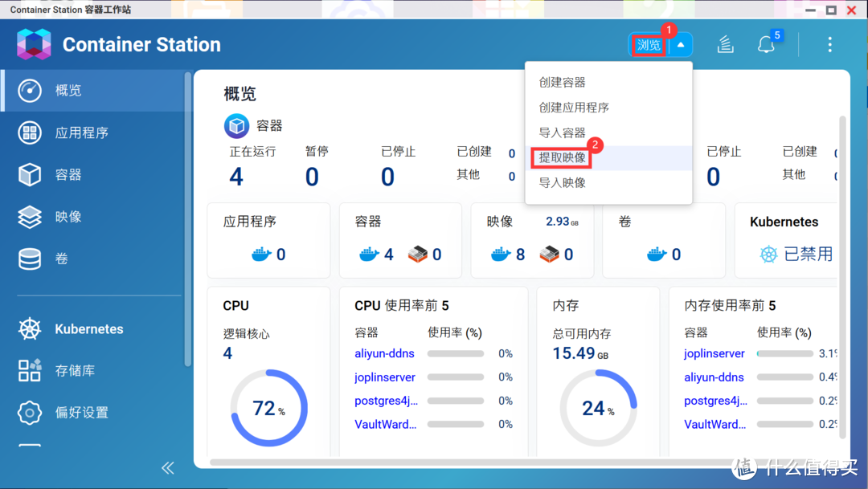The height and width of the screenshot is (489, 868).
Task: Open Images (映像) sidebar layers icon
Action: click(x=30, y=217)
